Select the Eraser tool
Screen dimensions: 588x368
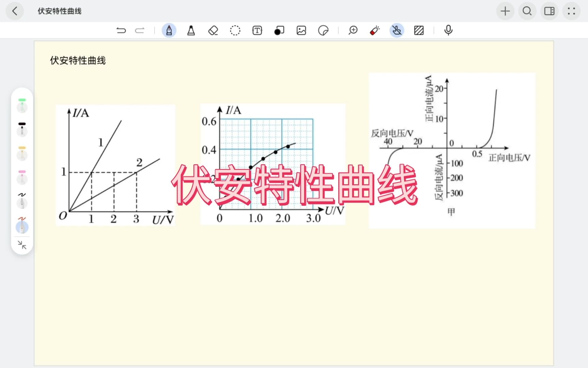[x=213, y=31]
